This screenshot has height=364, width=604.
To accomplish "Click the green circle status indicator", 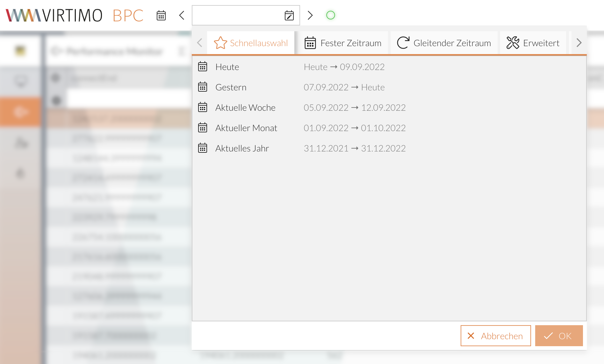I will click(x=331, y=15).
